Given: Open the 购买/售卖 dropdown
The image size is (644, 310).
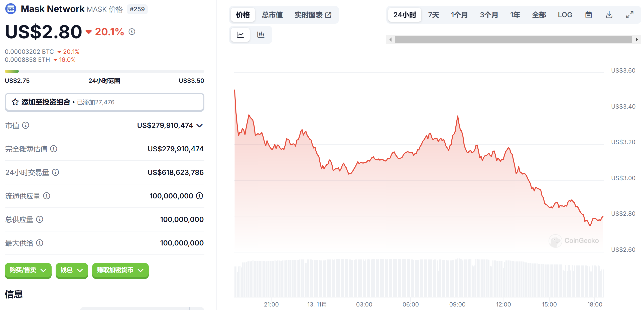Looking at the screenshot, I should (x=28, y=270).
